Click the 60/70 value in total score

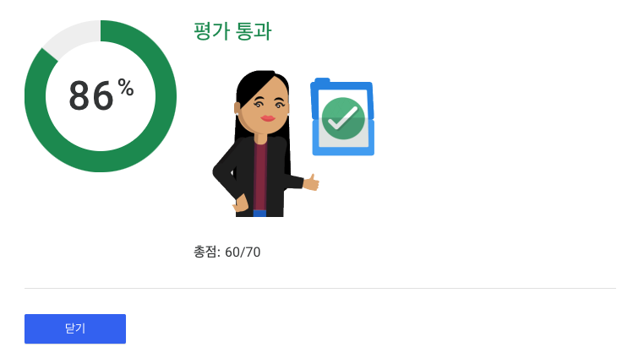(x=243, y=252)
